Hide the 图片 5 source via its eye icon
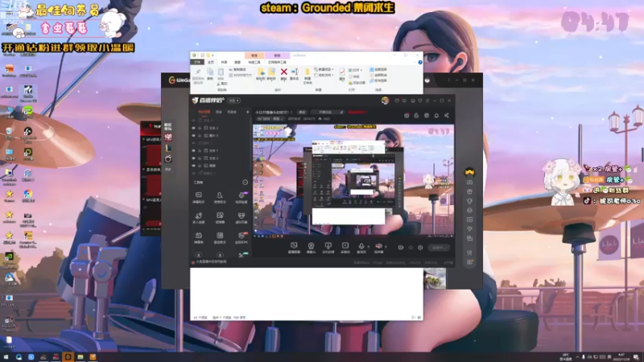Image resolution: width=644 pixels, height=362 pixels. click(x=193, y=135)
